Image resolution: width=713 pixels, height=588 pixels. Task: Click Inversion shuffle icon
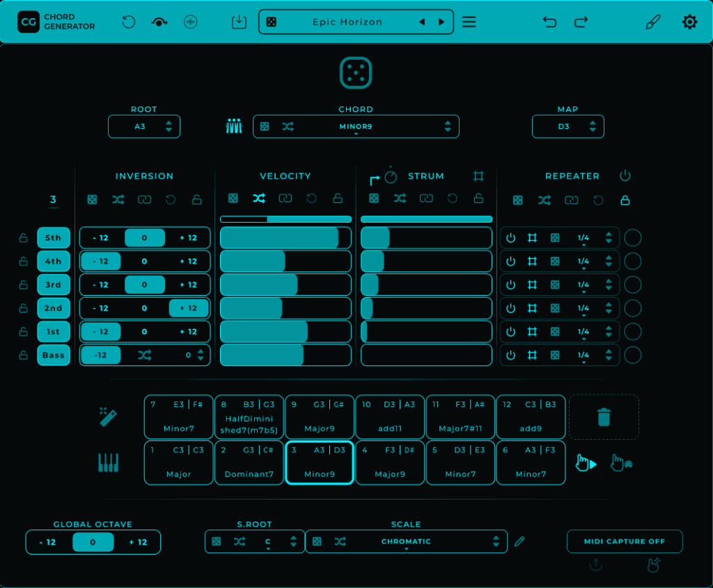coord(118,200)
